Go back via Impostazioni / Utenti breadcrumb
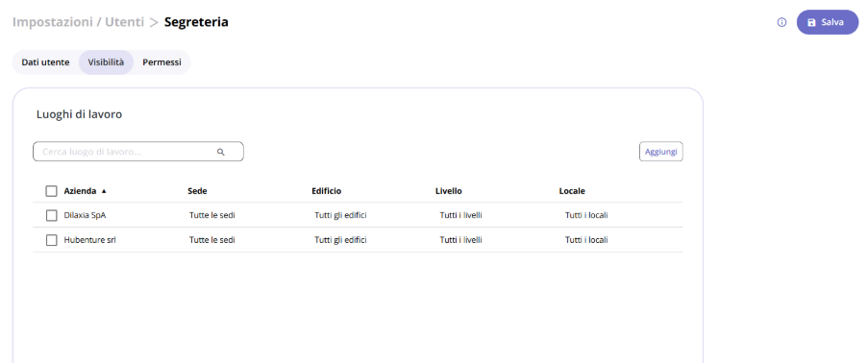The height and width of the screenshot is (363, 868). (x=78, y=22)
